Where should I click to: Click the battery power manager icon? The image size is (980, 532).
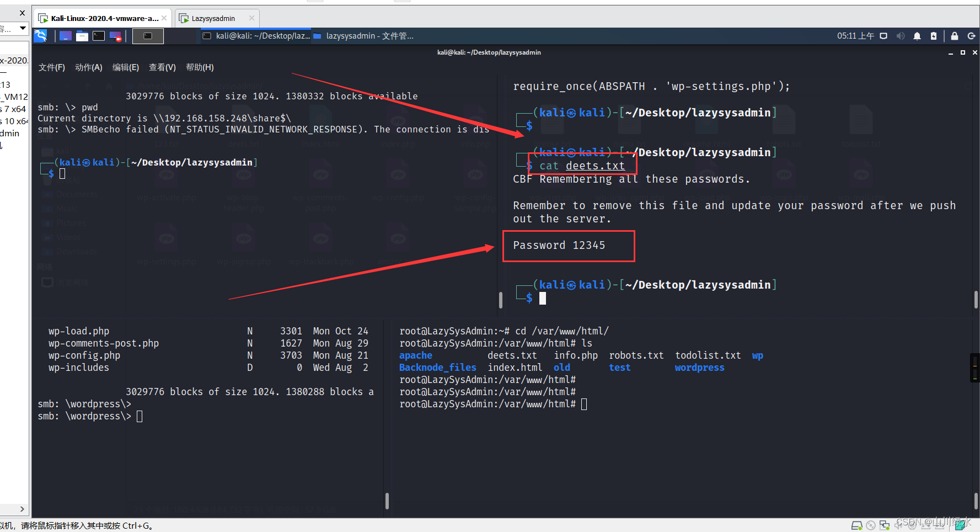[x=933, y=36]
